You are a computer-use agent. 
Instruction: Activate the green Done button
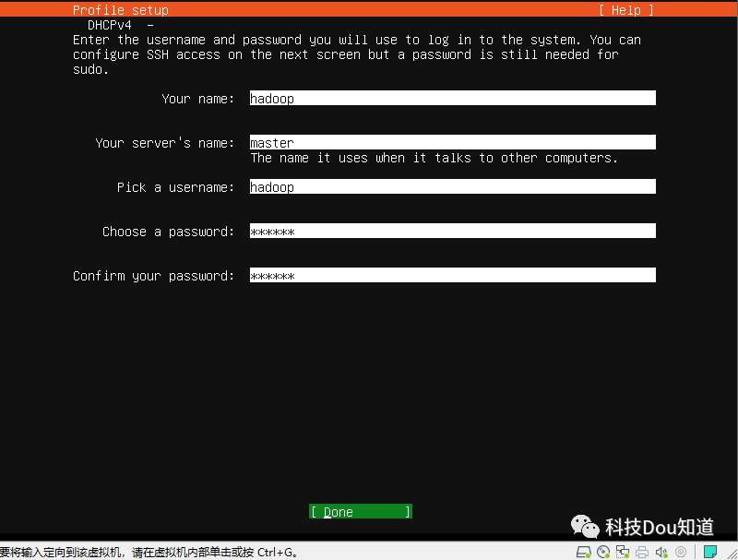pos(361,511)
